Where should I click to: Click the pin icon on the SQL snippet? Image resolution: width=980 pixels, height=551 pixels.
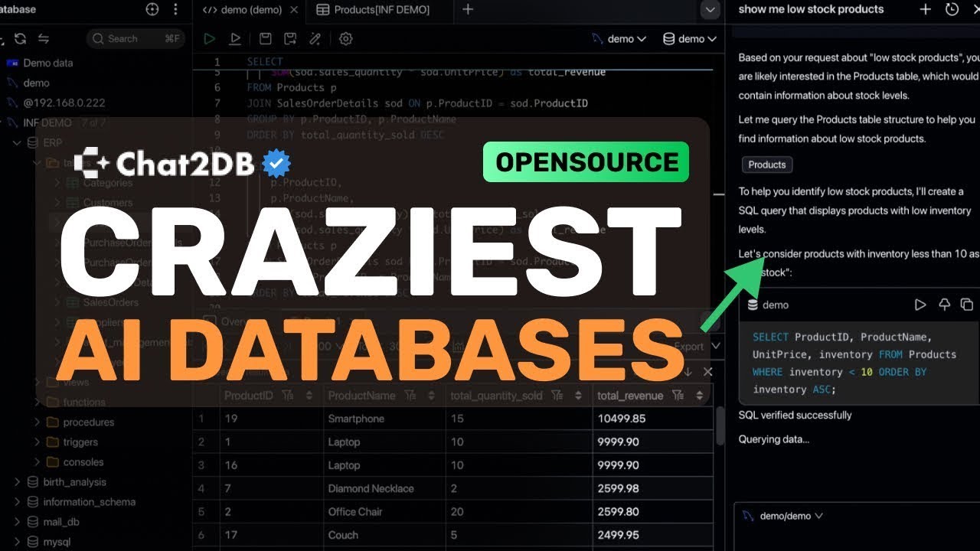tap(944, 305)
